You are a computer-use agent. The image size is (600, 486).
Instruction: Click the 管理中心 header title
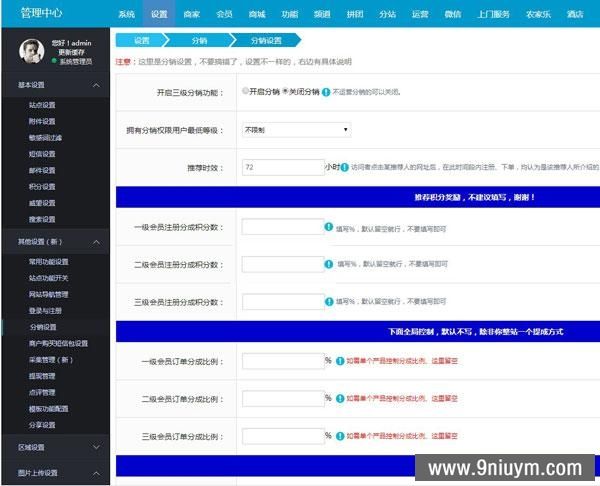[x=41, y=13]
